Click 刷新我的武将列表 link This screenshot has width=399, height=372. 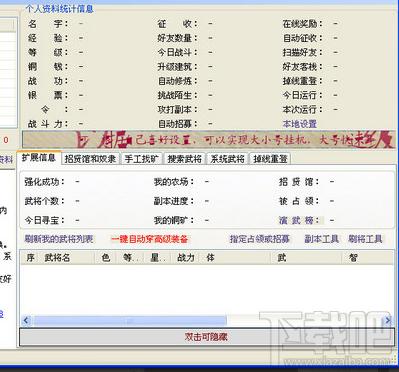pos(59,239)
